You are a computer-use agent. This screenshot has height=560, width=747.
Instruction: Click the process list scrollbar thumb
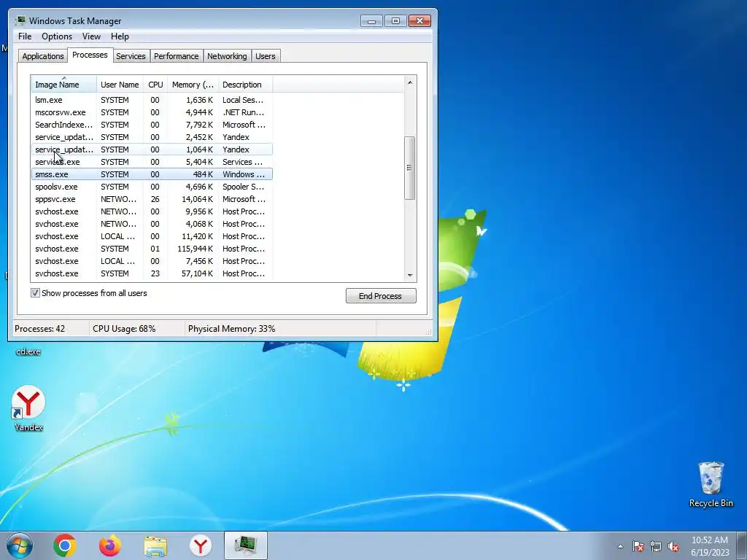410,168
